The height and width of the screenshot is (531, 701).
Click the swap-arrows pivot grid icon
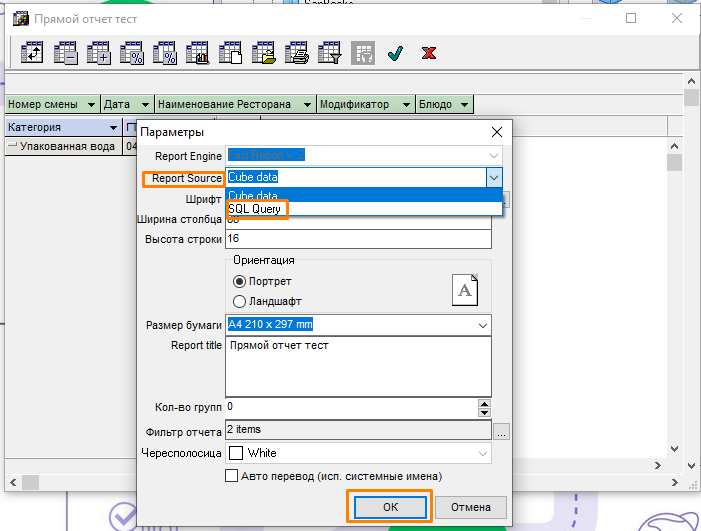33,53
